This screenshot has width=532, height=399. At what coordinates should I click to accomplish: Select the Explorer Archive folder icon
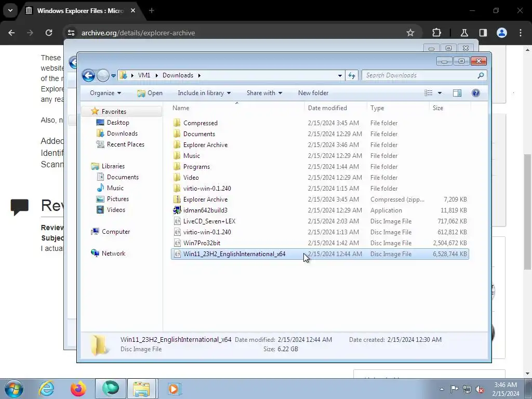tap(177, 144)
